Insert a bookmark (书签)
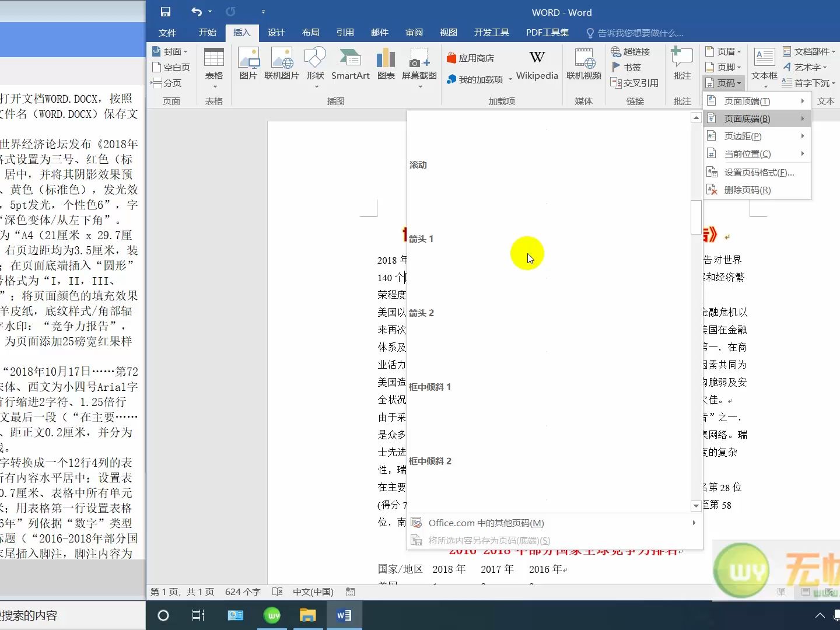840x630 pixels. click(626, 67)
